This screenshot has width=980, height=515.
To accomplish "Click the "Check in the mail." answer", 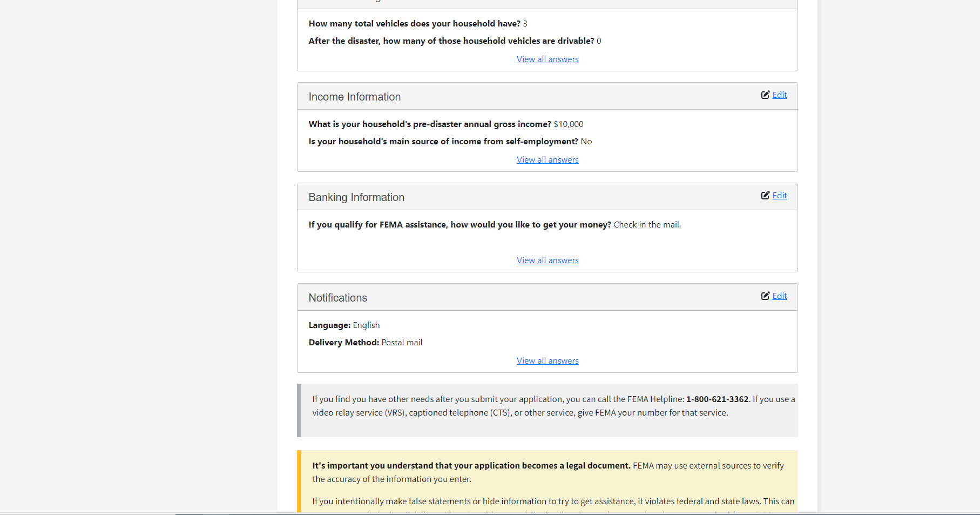I will pyautogui.click(x=647, y=225).
